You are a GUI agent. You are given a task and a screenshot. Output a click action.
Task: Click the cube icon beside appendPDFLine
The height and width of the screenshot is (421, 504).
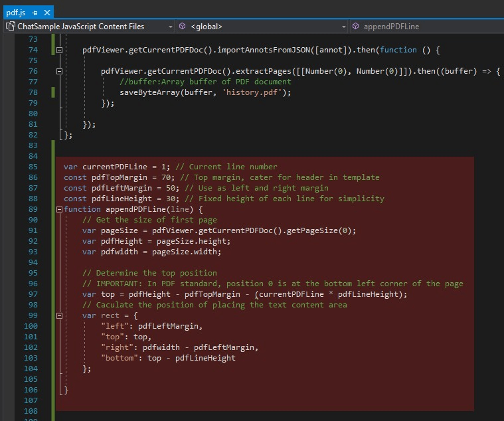click(355, 26)
